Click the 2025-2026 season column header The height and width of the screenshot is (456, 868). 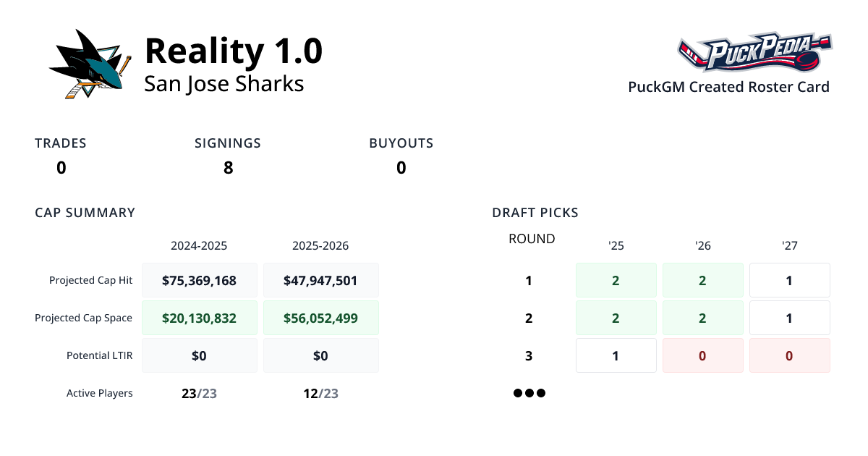point(320,246)
